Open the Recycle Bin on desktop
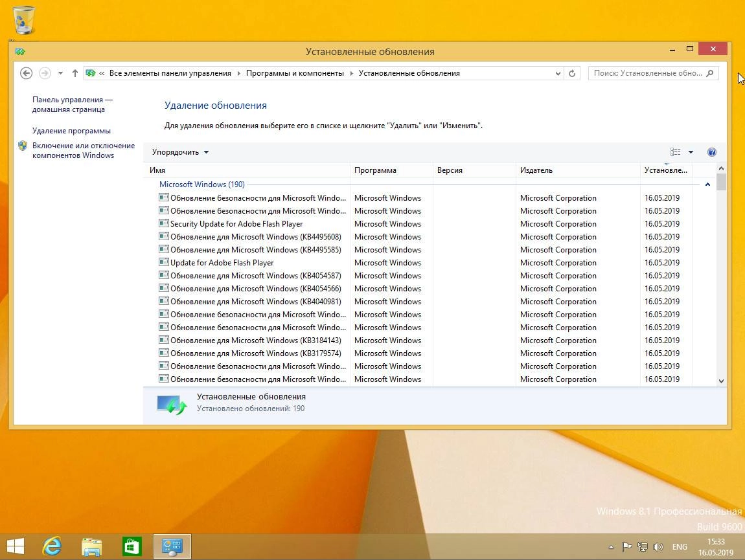The width and height of the screenshot is (745, 560). pos(24,20)
